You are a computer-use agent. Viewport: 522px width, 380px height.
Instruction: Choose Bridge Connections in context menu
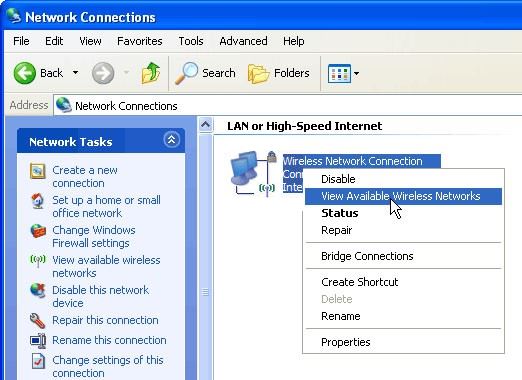(403, 256)
